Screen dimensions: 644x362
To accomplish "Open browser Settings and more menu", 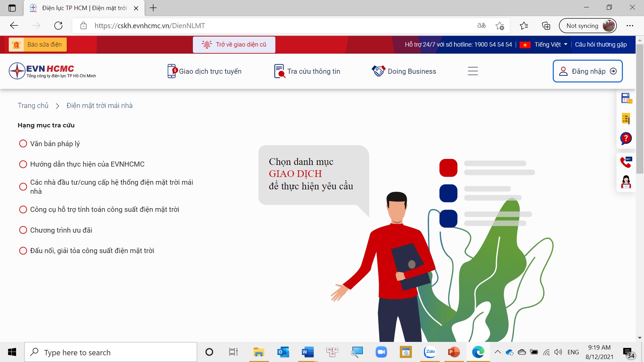I will point(630,26).
